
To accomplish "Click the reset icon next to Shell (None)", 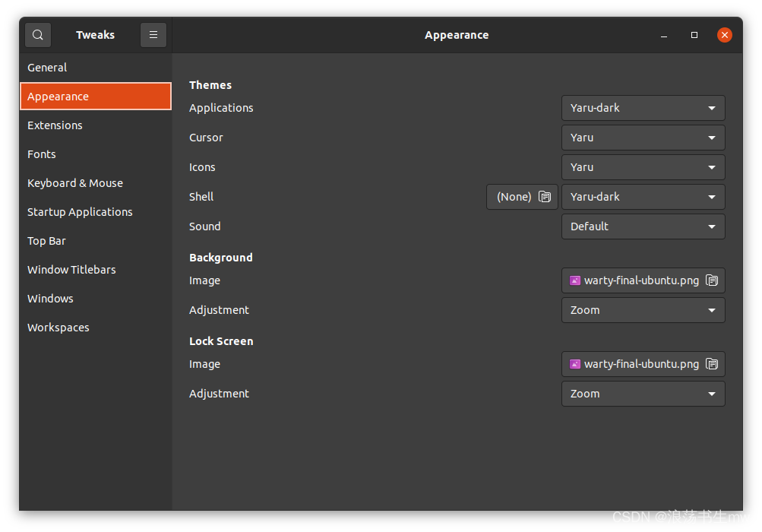I will (x=544, y=196).
